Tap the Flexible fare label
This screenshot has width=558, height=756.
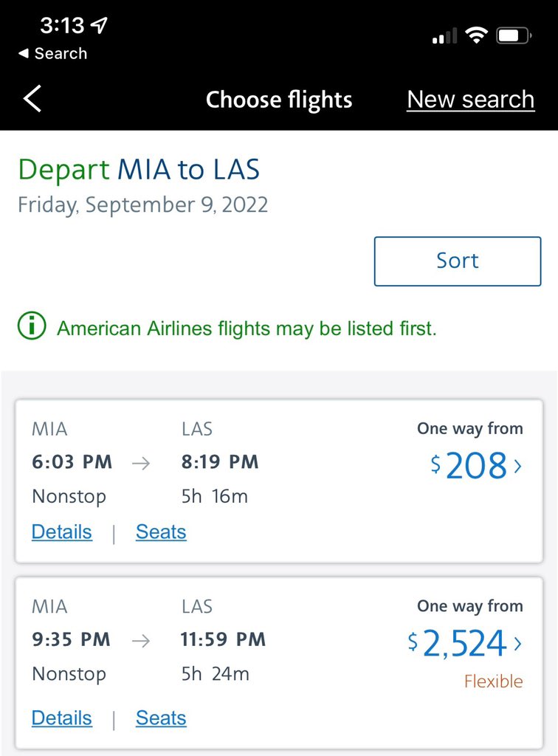coord(493,681)
